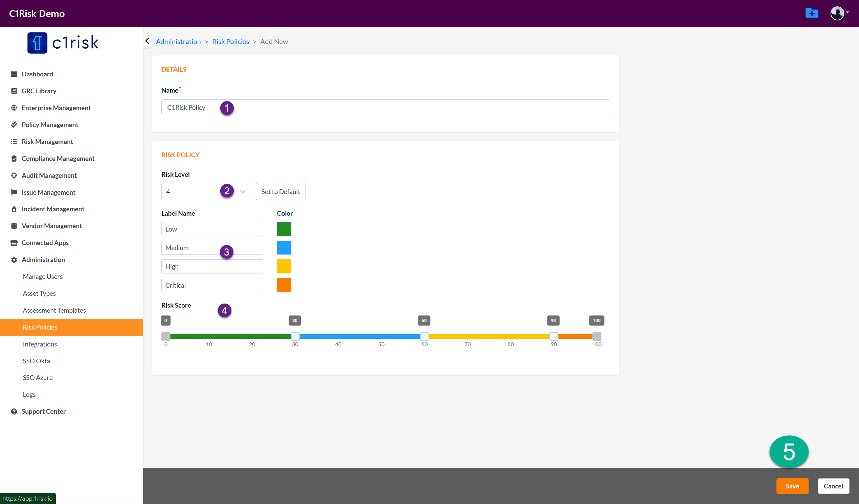Open Integrations under Administration
Screen dimensions: 859x504
point(40,344)
